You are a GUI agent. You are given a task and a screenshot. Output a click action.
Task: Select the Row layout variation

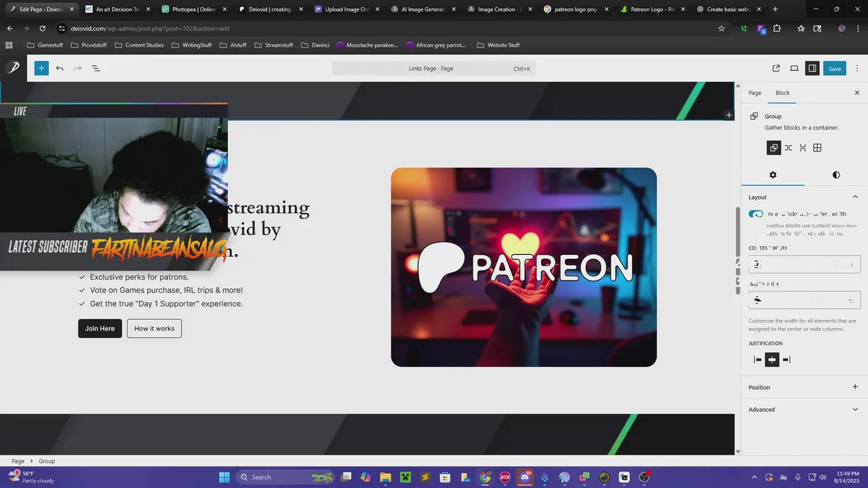[788, 148]
